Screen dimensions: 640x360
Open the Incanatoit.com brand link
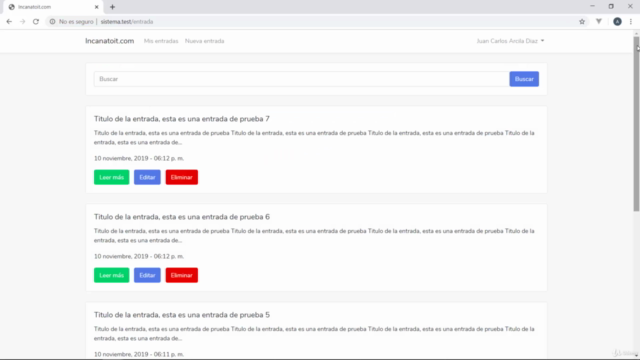pyautogui.click(x=109, y=41)
